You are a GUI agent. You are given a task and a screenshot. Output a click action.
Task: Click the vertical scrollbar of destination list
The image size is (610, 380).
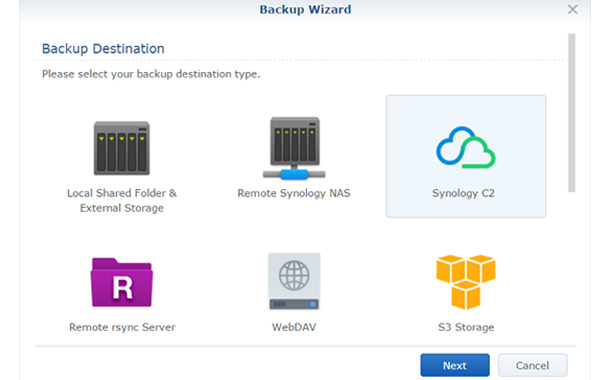point(571,113)
